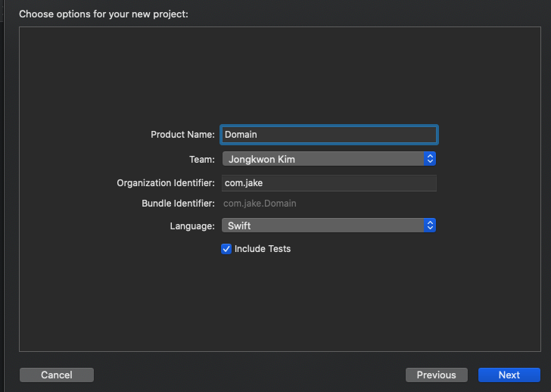Cancel the new project dialog
Screen dimensions: 551x392
57,375
